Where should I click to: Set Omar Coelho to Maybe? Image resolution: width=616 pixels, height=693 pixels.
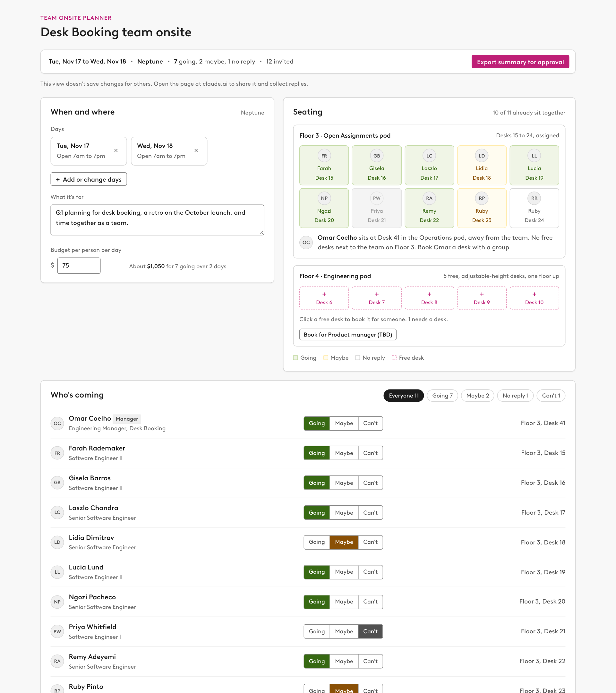coord(344,424)
